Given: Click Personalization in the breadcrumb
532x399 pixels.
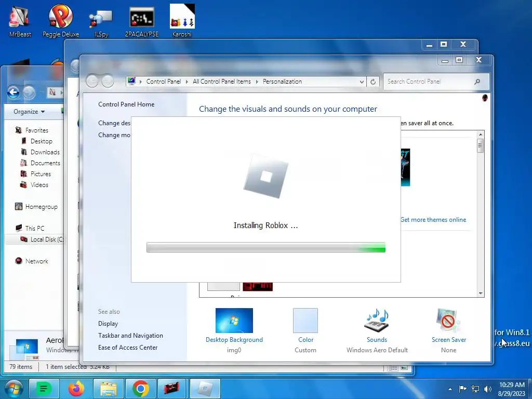Looking at the screenshot, I should (x=282, y=82).
